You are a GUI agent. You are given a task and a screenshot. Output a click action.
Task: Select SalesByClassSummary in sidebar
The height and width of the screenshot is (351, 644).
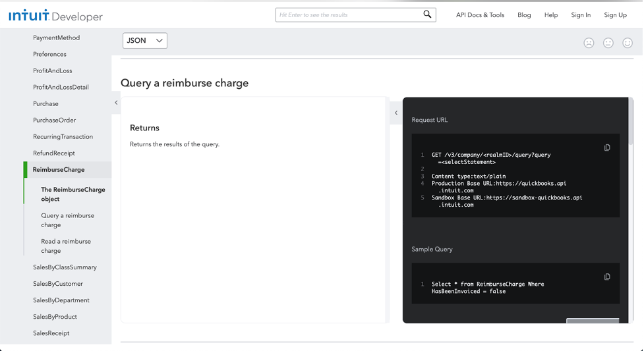[65, 267]
